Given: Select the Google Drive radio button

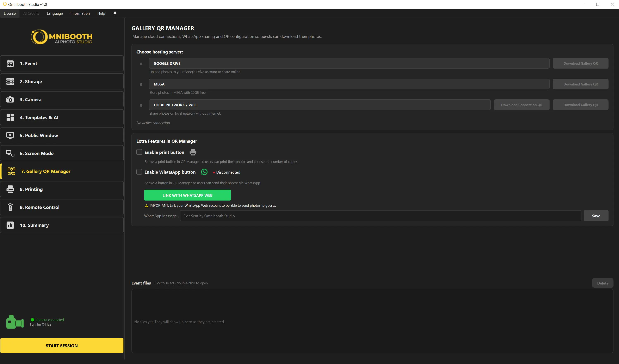Looking at the screenshot, I should tap(141, 64).
